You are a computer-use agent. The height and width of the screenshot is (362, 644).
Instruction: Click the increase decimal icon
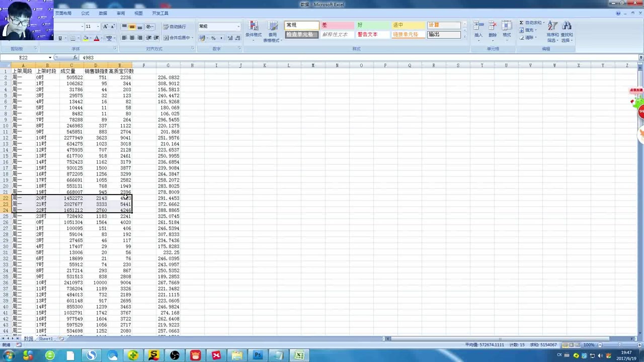(x=230, y=38)
